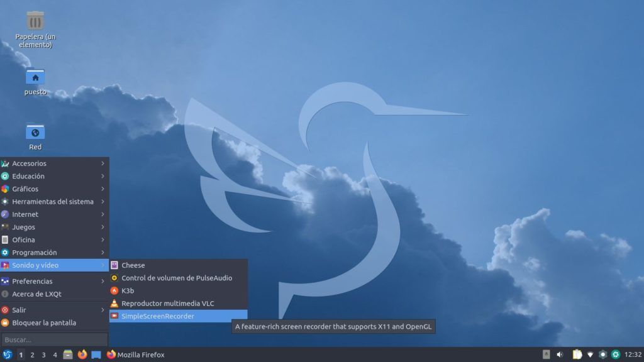This screenshot has height=362, width=644.
Task: Click the volume speaker tray icon
Action: [x=560, y=354]
